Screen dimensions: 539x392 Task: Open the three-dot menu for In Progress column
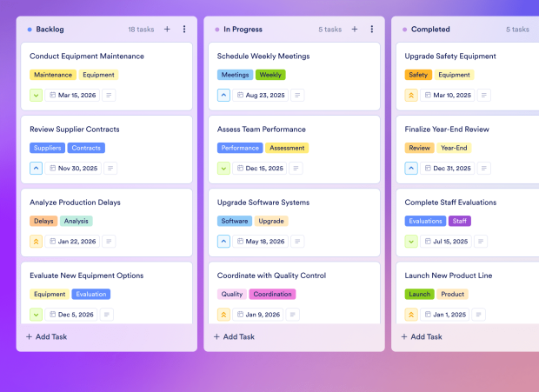point(372,29)
